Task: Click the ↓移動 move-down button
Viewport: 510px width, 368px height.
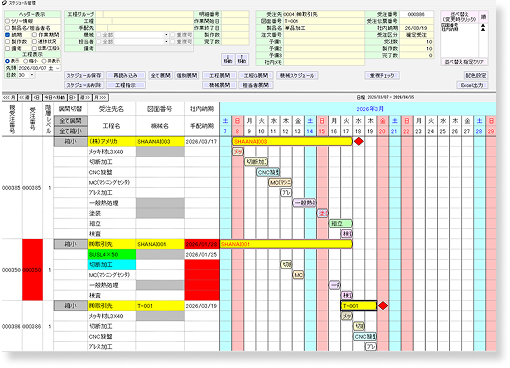Action: [228, 59]
